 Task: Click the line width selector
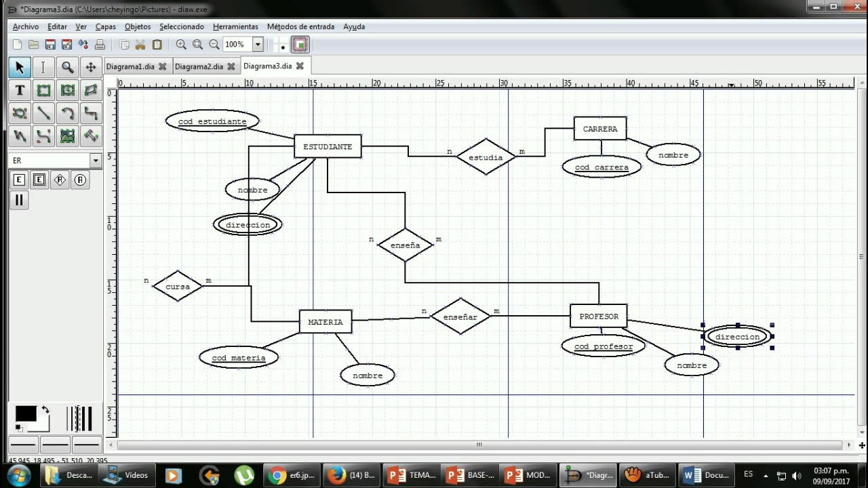click(79, 419)
